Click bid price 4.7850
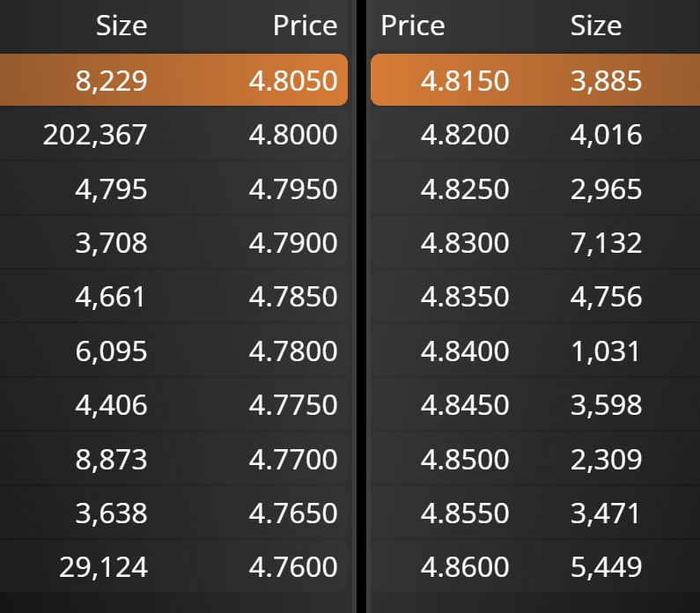Image resolution: width=700 pixels, height=613 pixels. pyautogui.click(x=292, y=297)
